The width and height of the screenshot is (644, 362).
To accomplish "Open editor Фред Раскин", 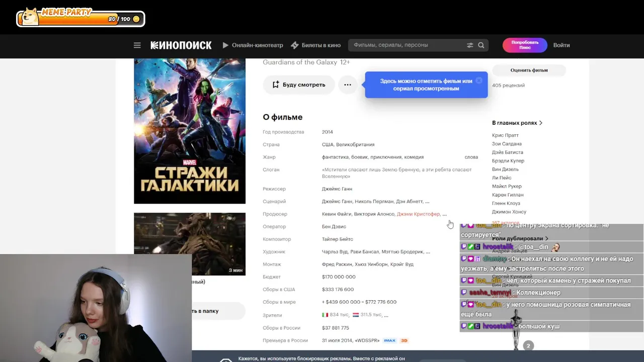I will [337, 264].
